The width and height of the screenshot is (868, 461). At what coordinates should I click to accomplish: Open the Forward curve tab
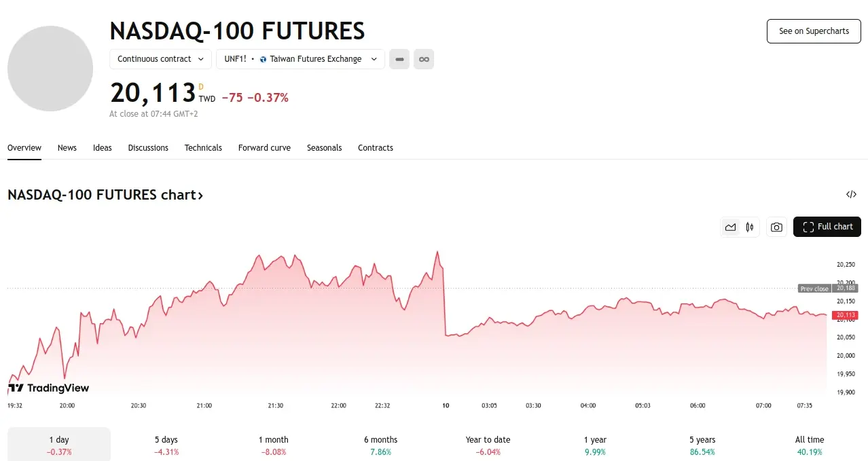click(x=264, y=147)
